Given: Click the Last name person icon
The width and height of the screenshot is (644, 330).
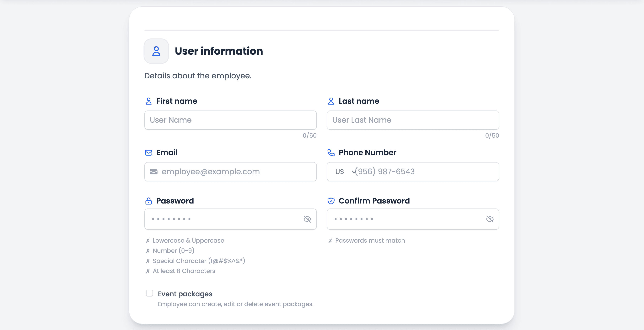Looking at the screenshot, I should [x=331, y=101].
